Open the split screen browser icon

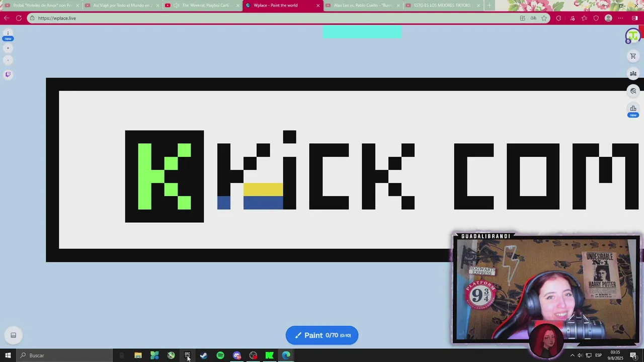point(522,18)
